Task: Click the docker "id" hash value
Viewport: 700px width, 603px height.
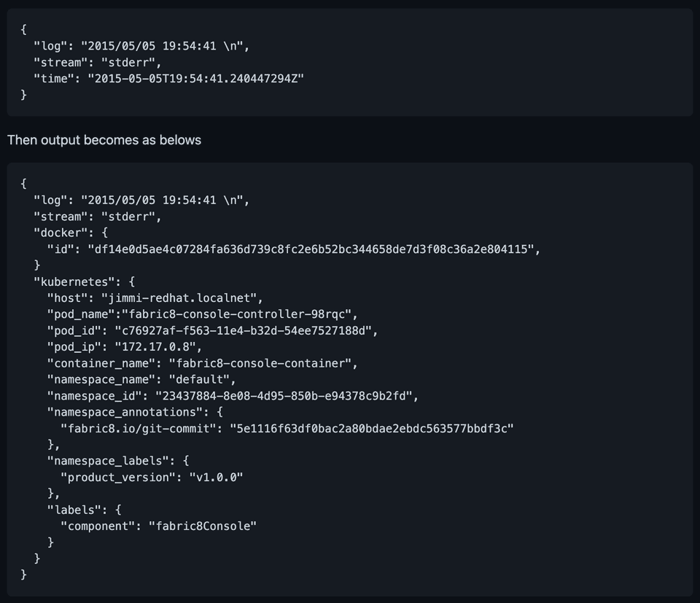Action: tap(314, 249)
